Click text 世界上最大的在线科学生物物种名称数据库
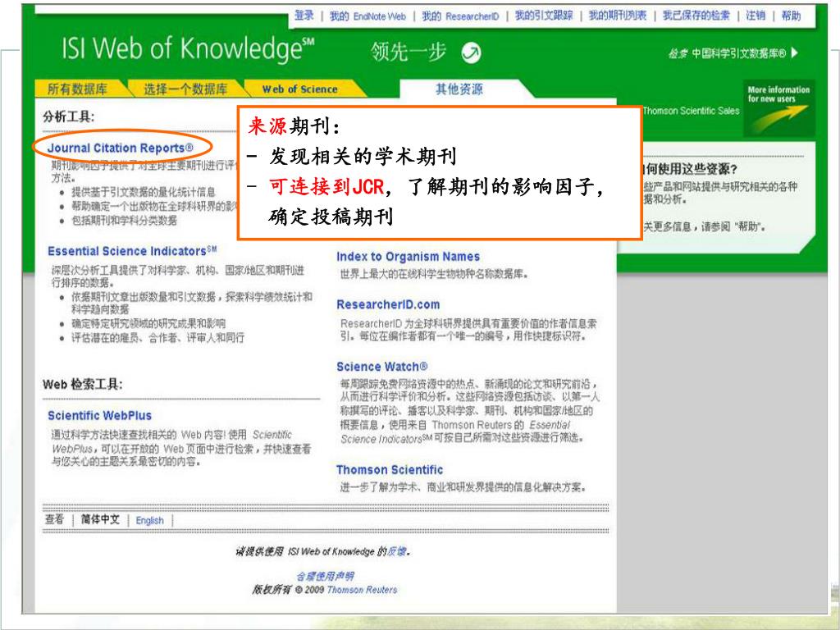This screenshot has width=840, height=630. pyautogui.click(x=435, y=274)
